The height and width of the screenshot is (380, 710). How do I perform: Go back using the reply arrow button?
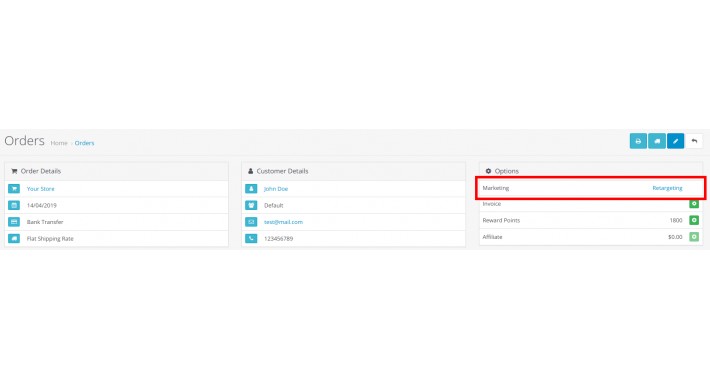(694, 141)
